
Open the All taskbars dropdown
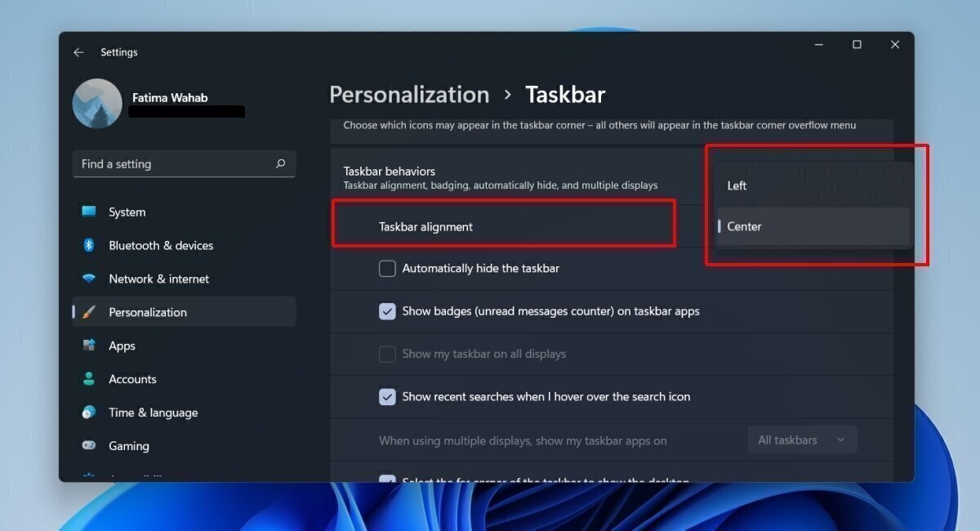pyautogui.click(x=802, y=440)
